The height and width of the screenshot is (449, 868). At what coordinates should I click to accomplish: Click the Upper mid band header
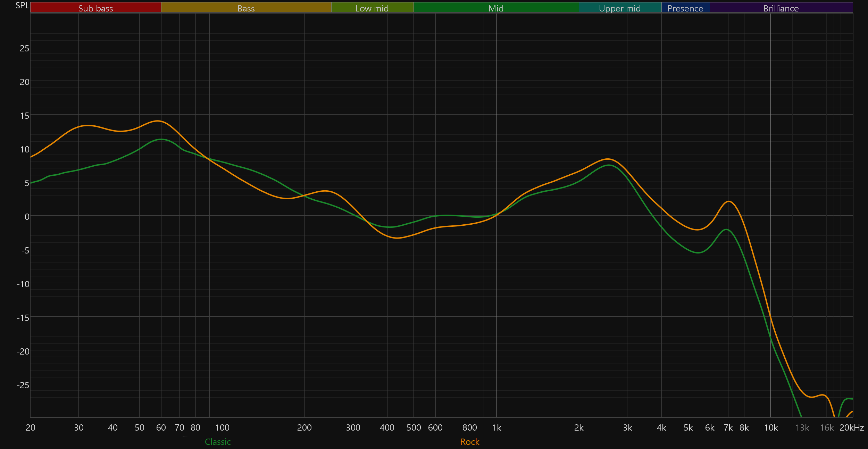tap(620, 8)
